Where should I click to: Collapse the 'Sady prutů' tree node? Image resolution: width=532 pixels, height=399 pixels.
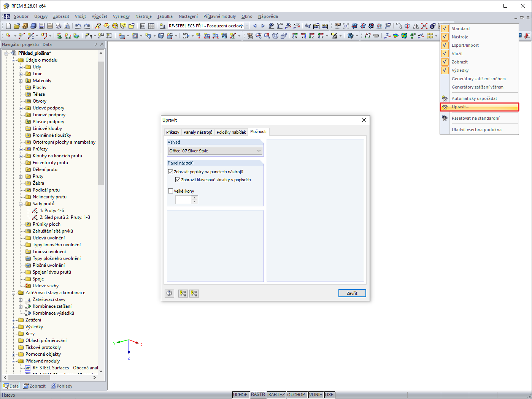(x=21, y=204)
